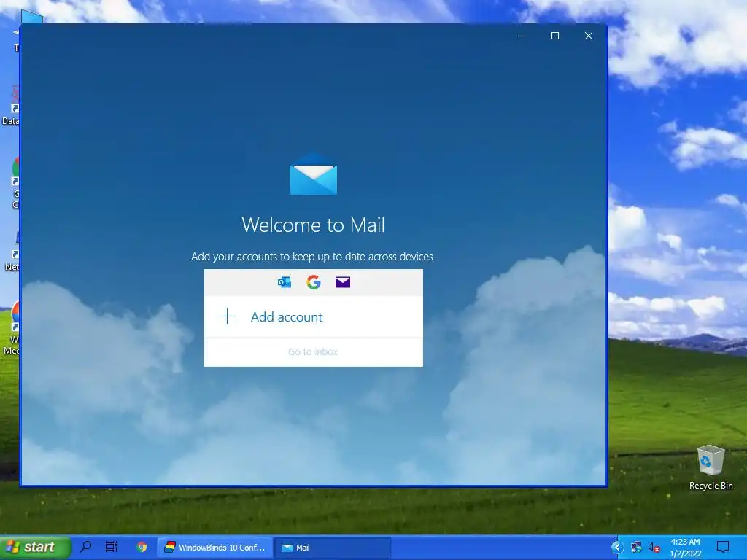
Task: Select the Google account icon
Action: click(314, 282)
